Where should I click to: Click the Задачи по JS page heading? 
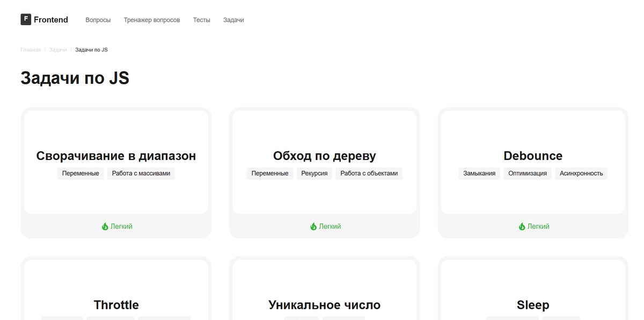coord(75,78)
